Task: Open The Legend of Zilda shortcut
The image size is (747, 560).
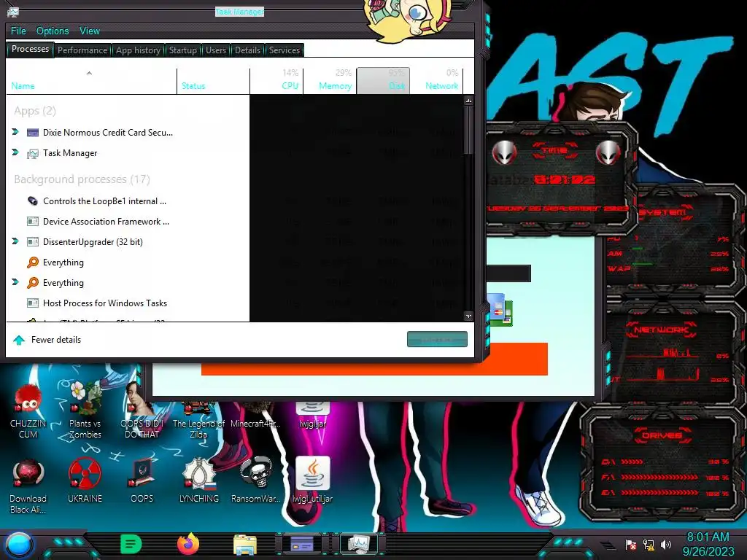Action: tap(198, 420)
